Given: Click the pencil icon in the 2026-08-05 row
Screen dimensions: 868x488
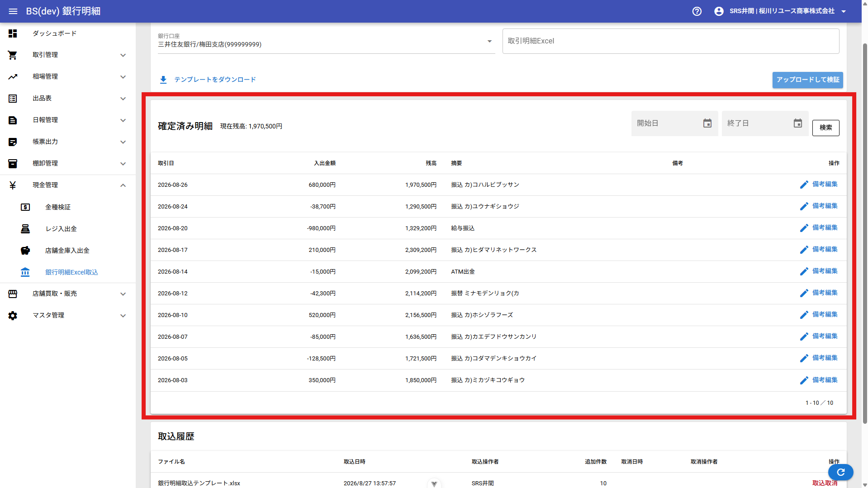Looking at the screenshot, I should 804,358.
